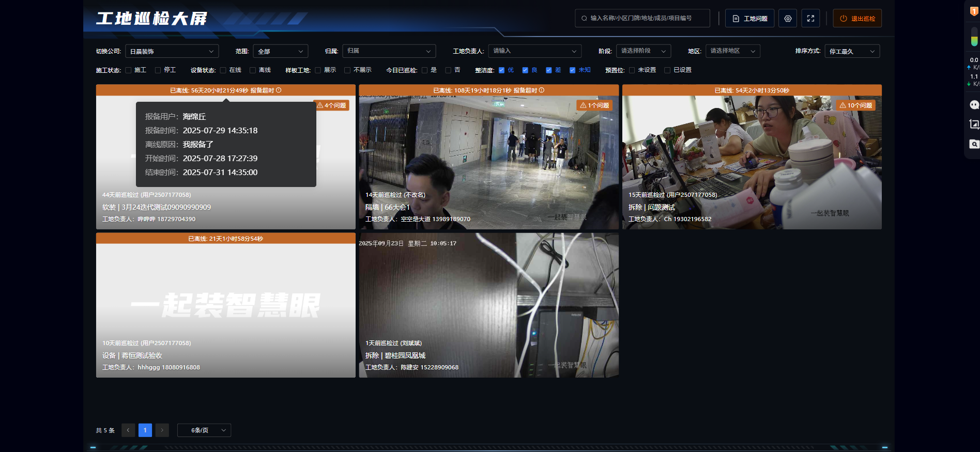Toggle 在线 device status checkbox
This screenshot has height=452, width=980.
pos(223,70)
